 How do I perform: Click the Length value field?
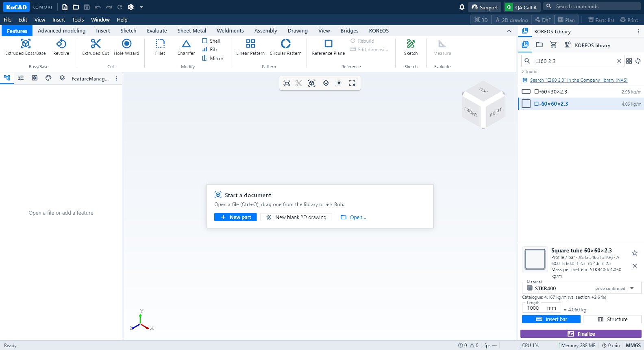pyautogui.click(x=541, y=308)
